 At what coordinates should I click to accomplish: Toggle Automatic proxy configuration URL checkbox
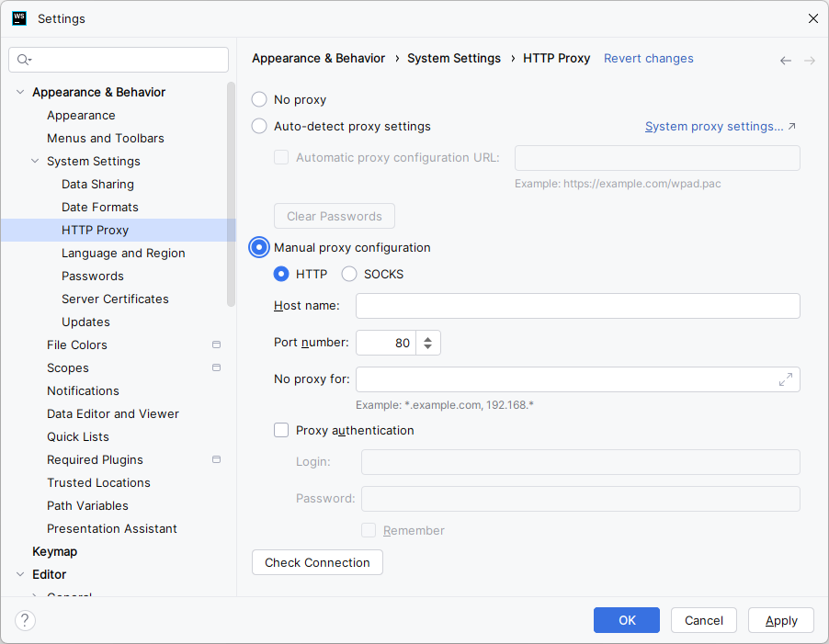(x=281, y=157)
